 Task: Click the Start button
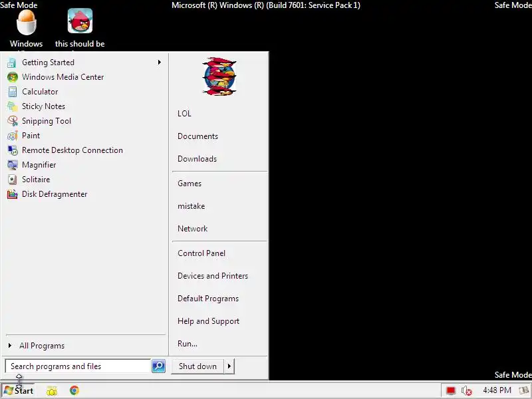coord(19,391)
